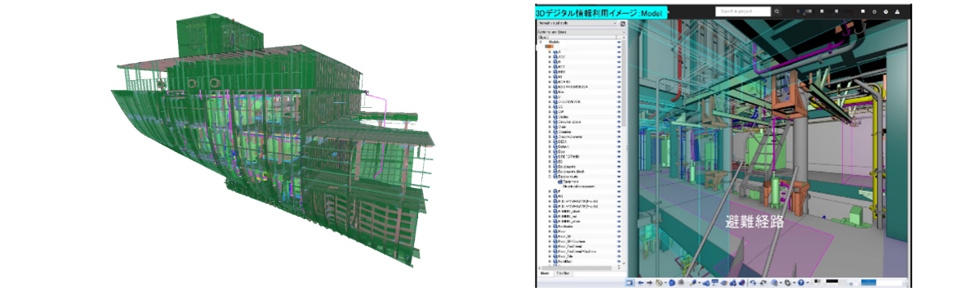Switch to the second tab beside Model
Viewport: 980px width, 305px height.
(x=563, y=272)
